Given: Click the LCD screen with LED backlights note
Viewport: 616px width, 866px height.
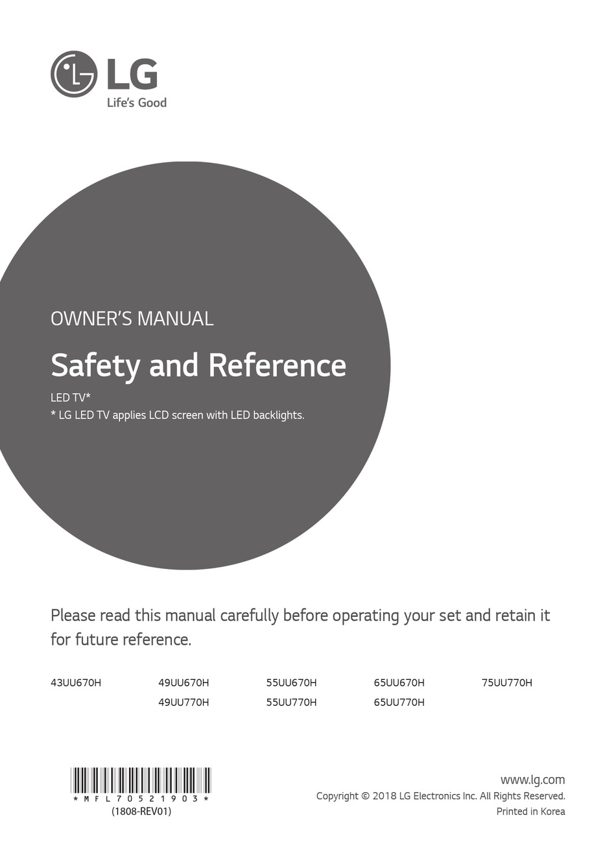Looking at the screenshot, I should (x=178, y=415).
